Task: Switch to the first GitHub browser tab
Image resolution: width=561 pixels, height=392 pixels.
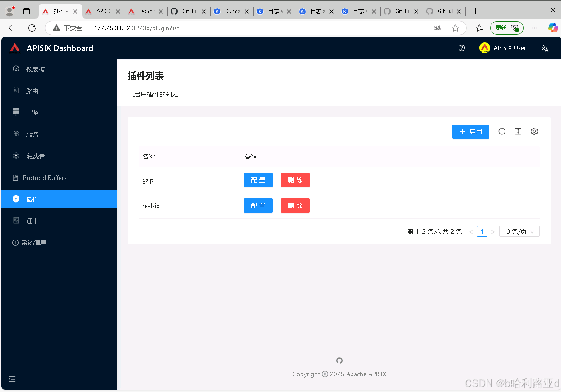Action: pos(188,11)
